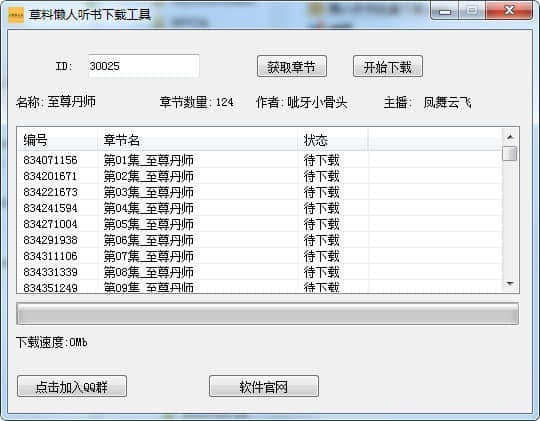
Task: Select row 第06集_至尊丹师
Action: pyautogui.click(x=259, y=240)
